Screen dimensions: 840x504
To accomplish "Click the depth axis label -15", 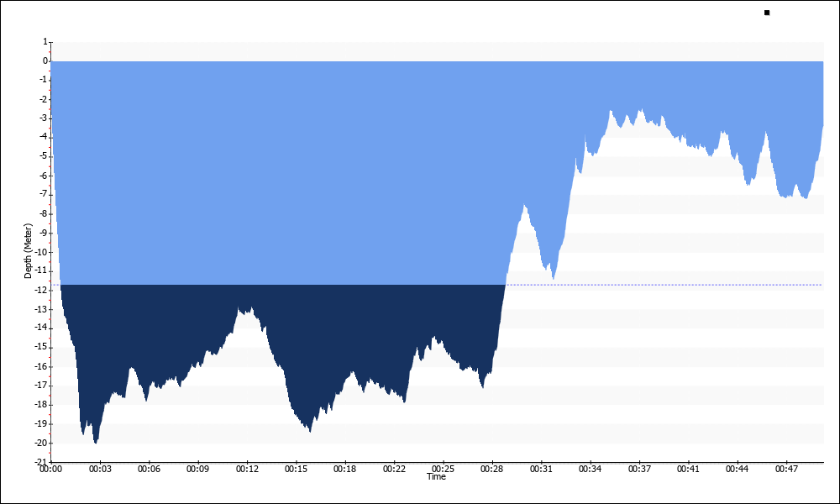I will click(42, 347).
